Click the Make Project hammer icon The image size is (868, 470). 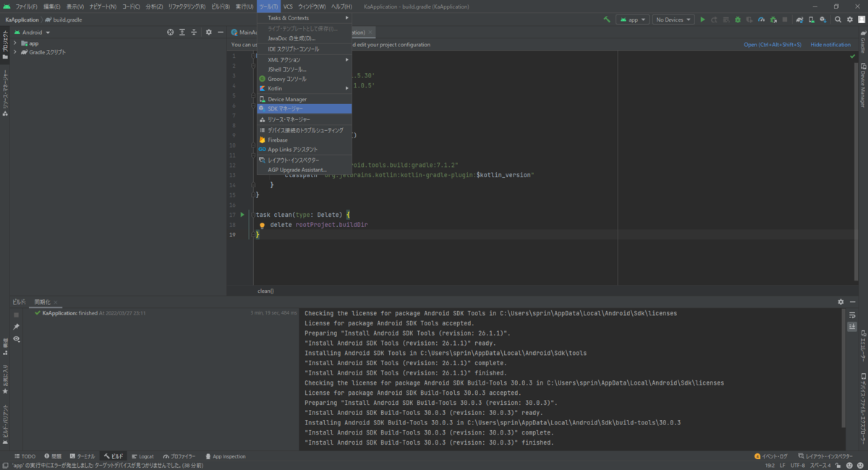pyautogui.click(x=606, y=20)
